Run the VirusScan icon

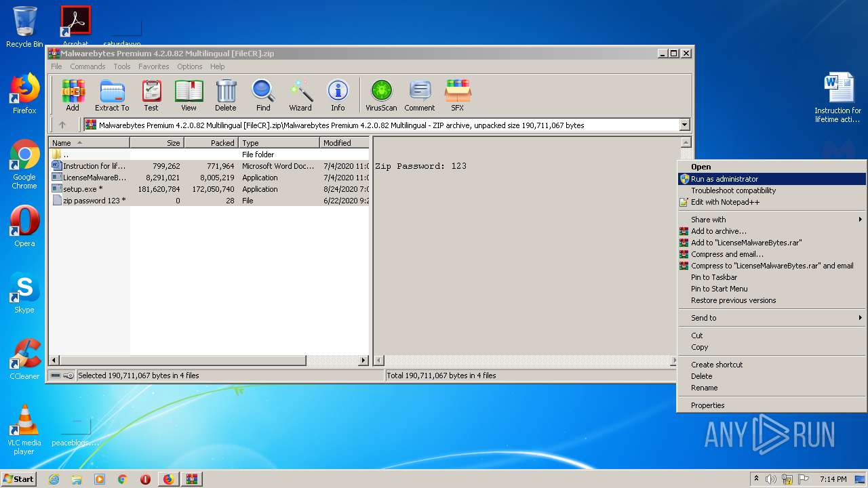click(x=381, y=96)
